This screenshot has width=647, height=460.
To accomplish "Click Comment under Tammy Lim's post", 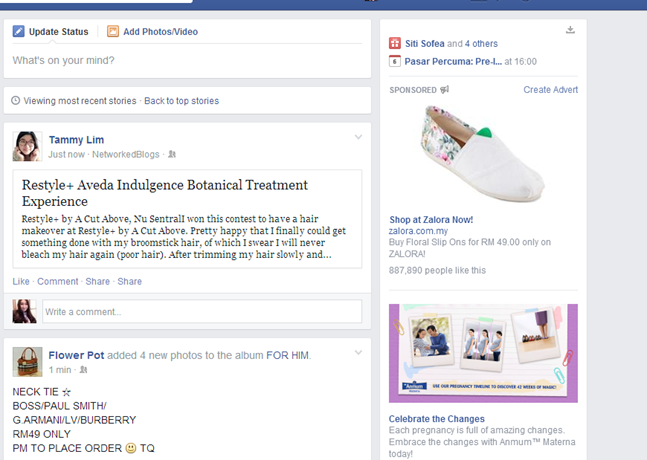I will click(57, 281).
